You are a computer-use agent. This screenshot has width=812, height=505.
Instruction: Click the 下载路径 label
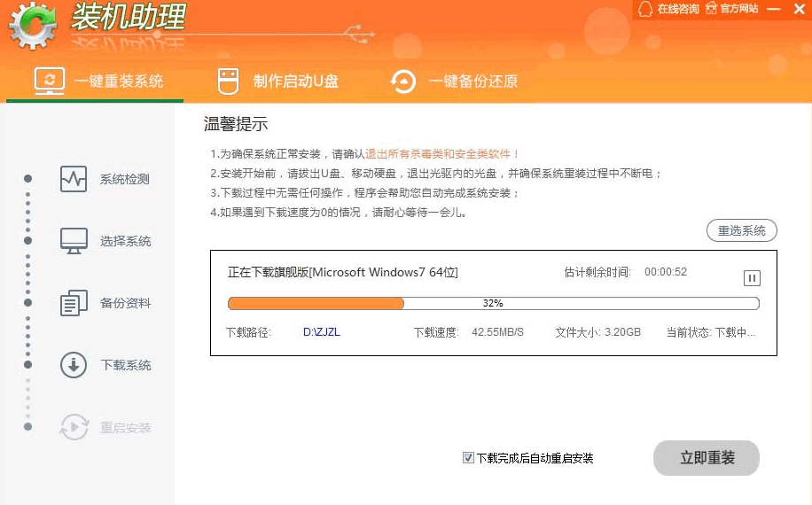point(248,332)
